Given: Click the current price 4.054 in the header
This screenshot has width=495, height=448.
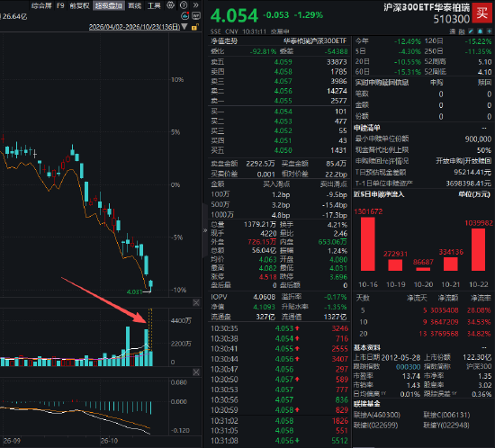Looking at the screenshot, I should (x=234, y=16).
